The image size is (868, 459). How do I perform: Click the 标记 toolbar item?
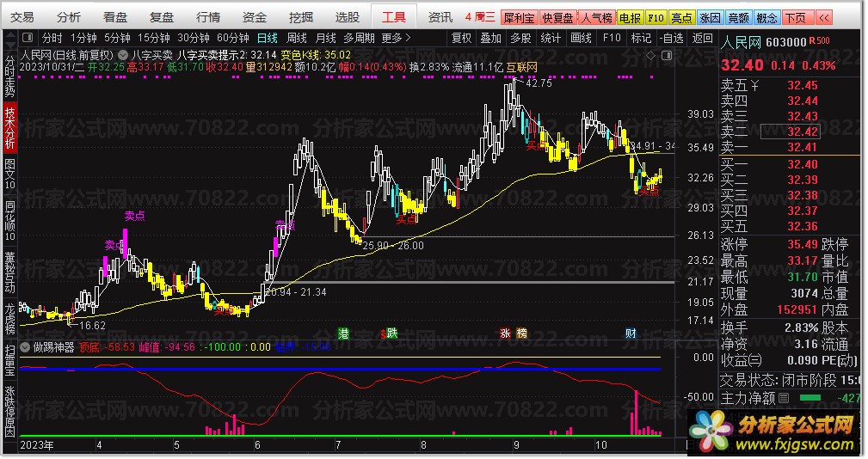[641, 38]
